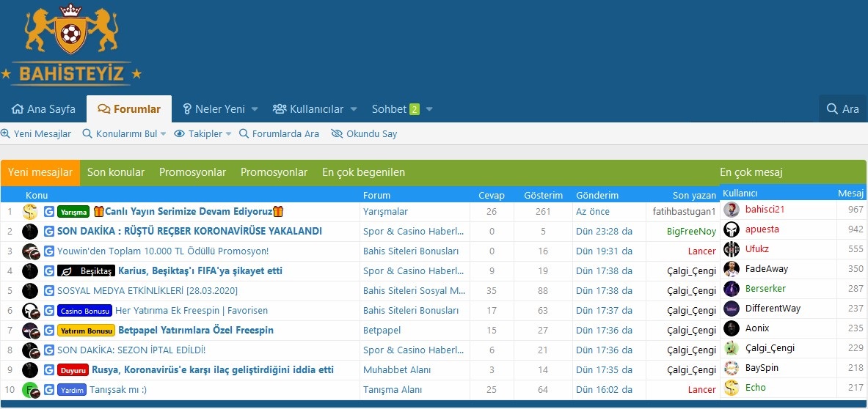Open Çalgi_Çengi profile in user list
Screen dimensions: 868x409
click(770, 347)
